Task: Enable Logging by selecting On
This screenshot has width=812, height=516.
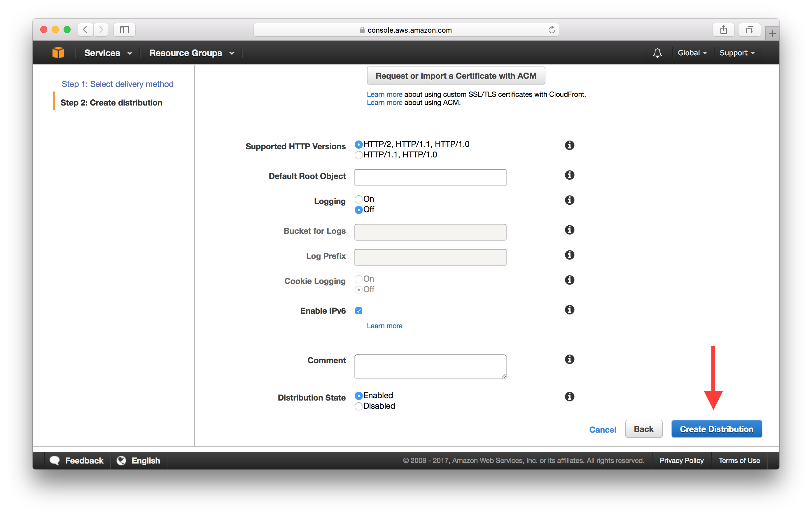Action: click(359, 199)
